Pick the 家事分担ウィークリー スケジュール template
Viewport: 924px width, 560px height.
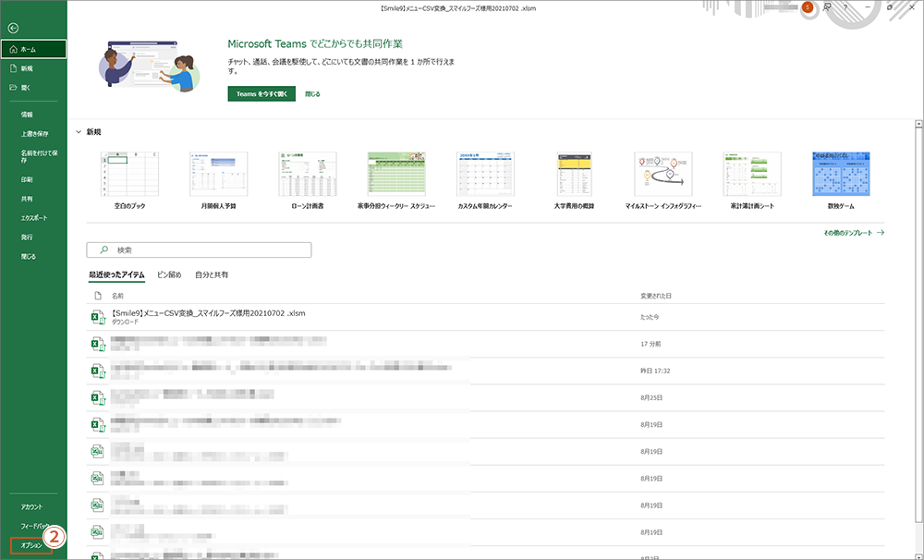point(396,174)
